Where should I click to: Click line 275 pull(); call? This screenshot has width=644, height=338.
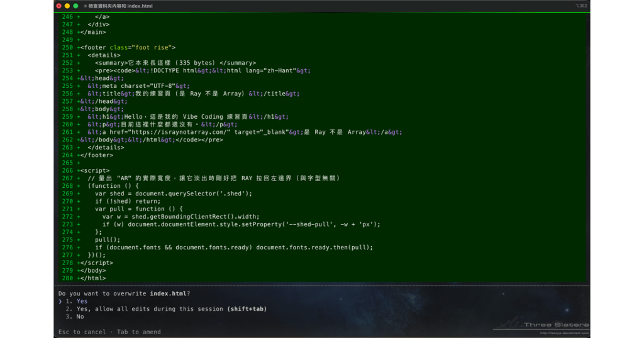(x=108, y=240)
